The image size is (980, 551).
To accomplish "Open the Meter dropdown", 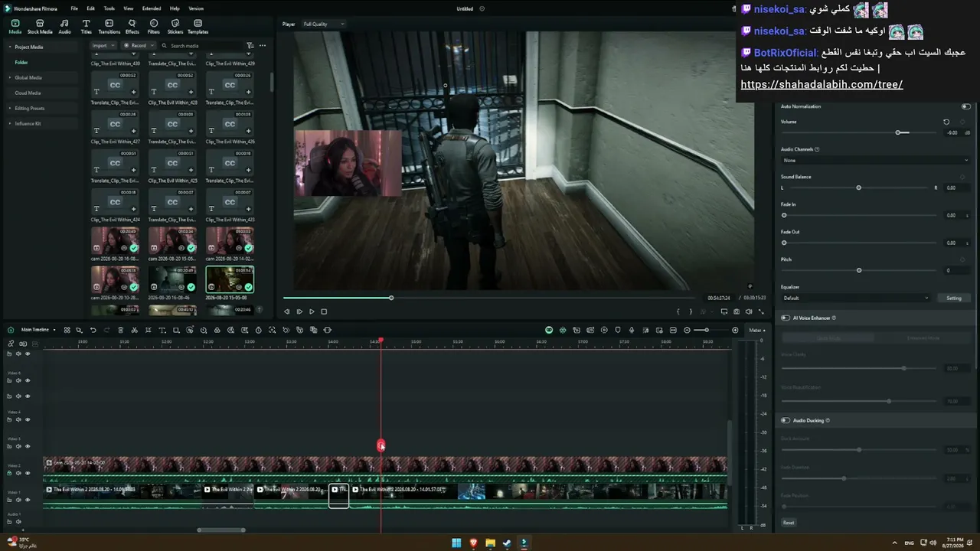I will [x=757, y=330].
